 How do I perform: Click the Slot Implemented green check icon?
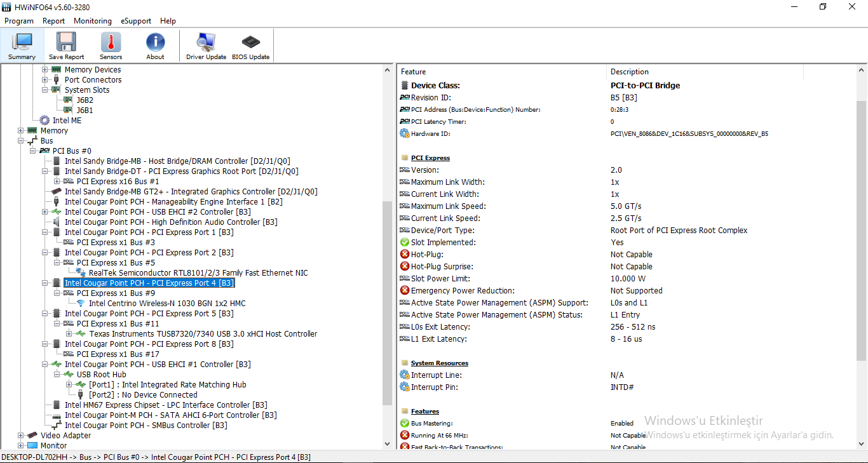pos(405,242)
